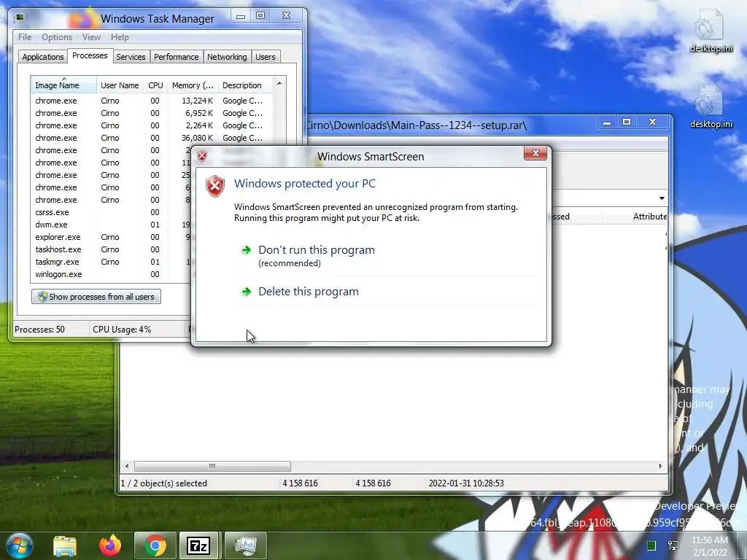This screenshot has height=560, width=747.
Task: Switch to Users tab
Action: (x=266, y=57)
